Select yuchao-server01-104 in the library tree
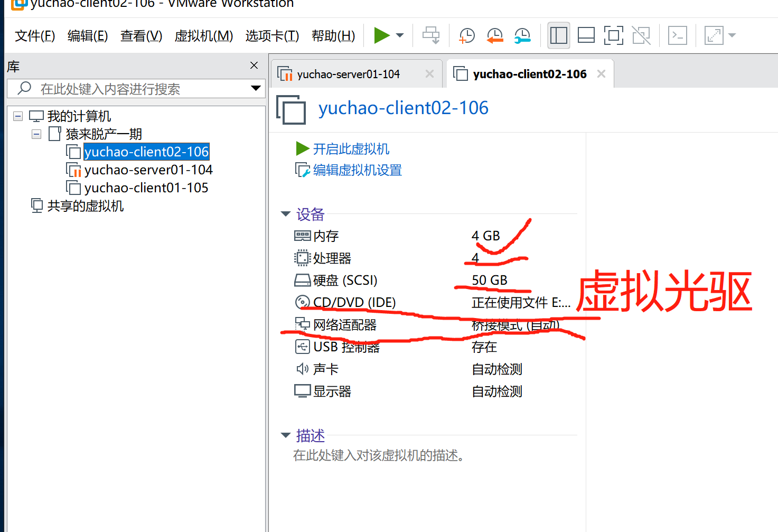Viewport: 778px width, 532px height. click(148, 170)
